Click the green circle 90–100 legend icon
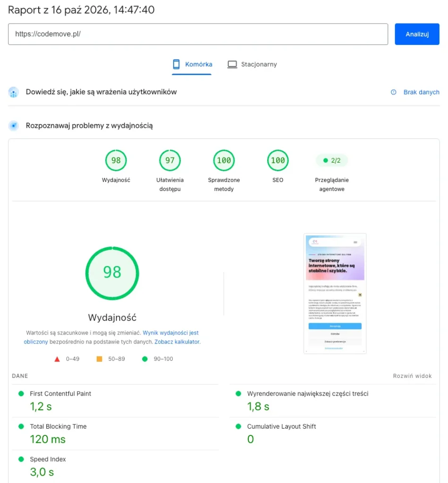 144,359
